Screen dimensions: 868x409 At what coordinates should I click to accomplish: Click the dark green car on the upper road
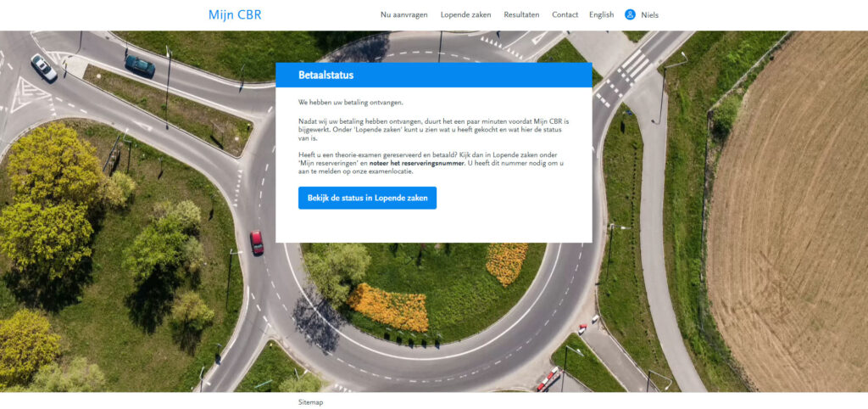140,65
